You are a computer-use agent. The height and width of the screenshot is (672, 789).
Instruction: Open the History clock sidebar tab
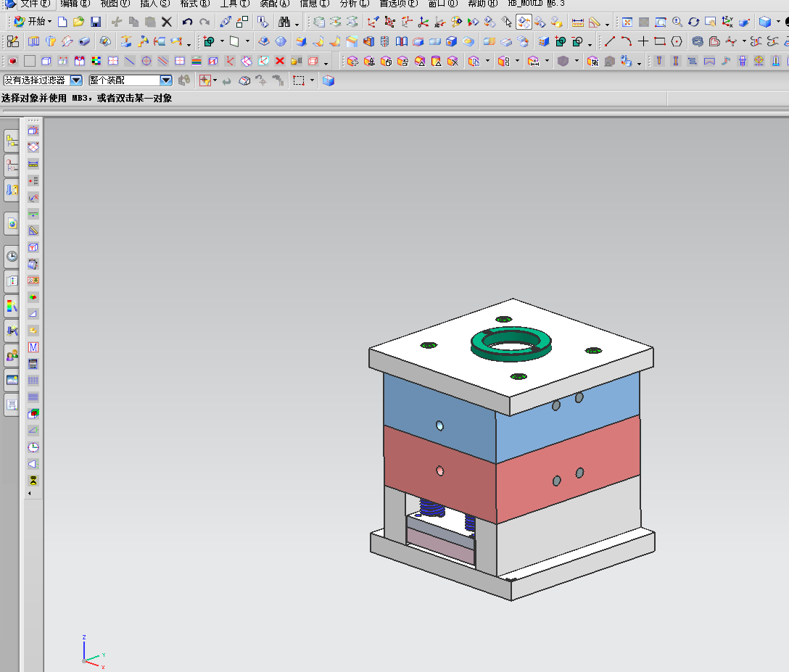12,256
